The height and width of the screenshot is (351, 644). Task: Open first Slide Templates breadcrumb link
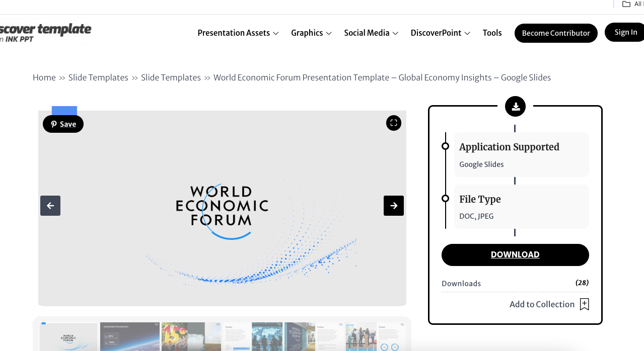98,77
